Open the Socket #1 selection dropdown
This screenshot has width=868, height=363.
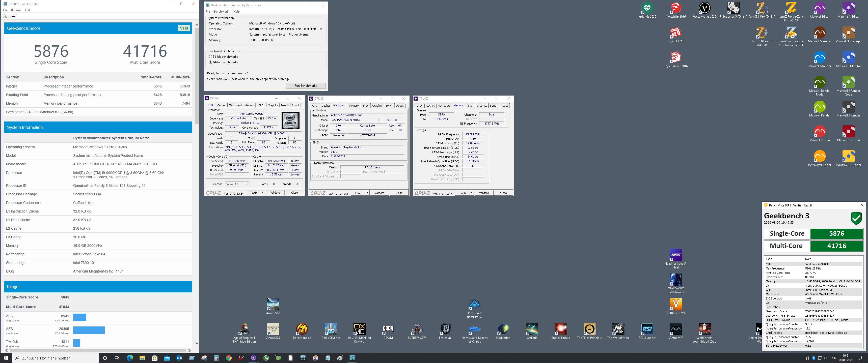236,184
